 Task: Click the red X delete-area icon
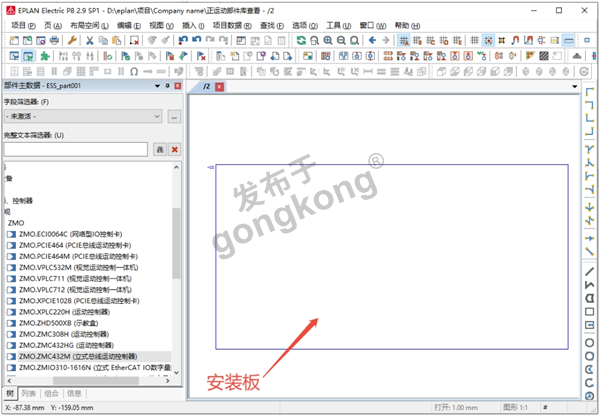[134, 40]
